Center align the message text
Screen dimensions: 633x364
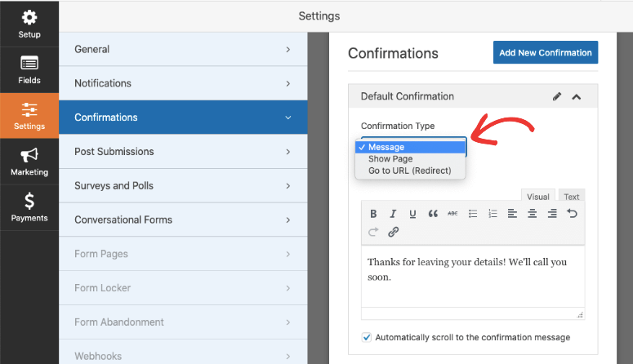pyautogui.click(x=532, y=214)
